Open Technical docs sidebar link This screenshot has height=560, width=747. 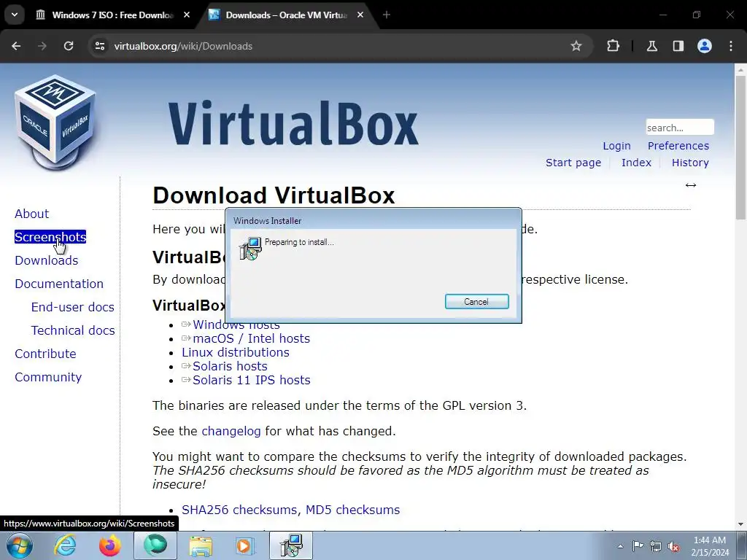(73, 330)
